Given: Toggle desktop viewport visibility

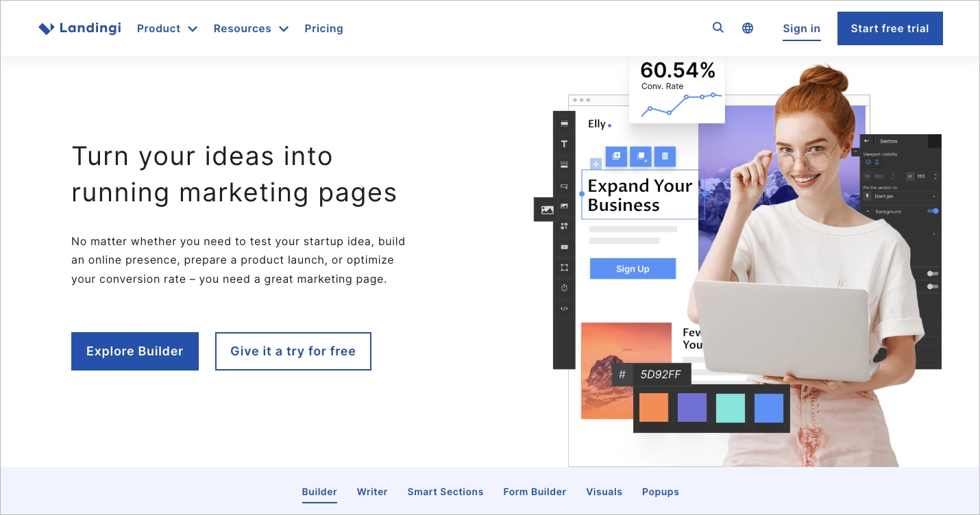Looking at the screenshot, I should (x=868, y=163).
